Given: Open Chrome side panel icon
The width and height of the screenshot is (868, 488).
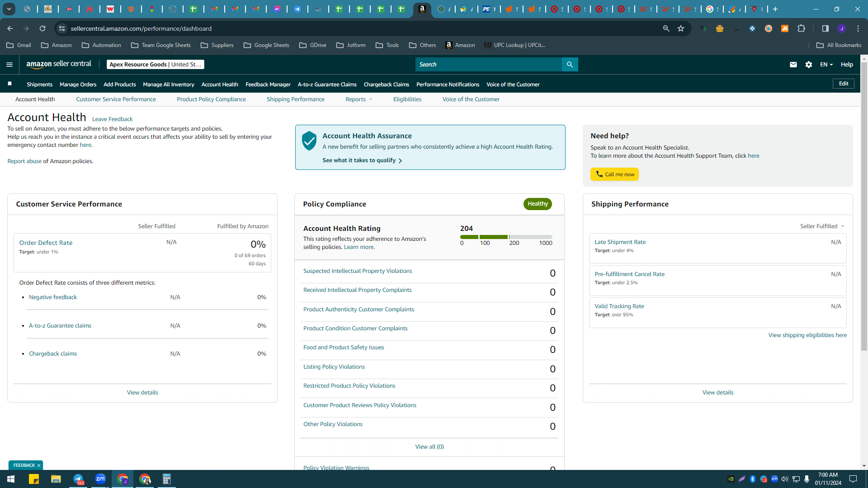Looking at the screenshot, I should [x=825, y=28].
